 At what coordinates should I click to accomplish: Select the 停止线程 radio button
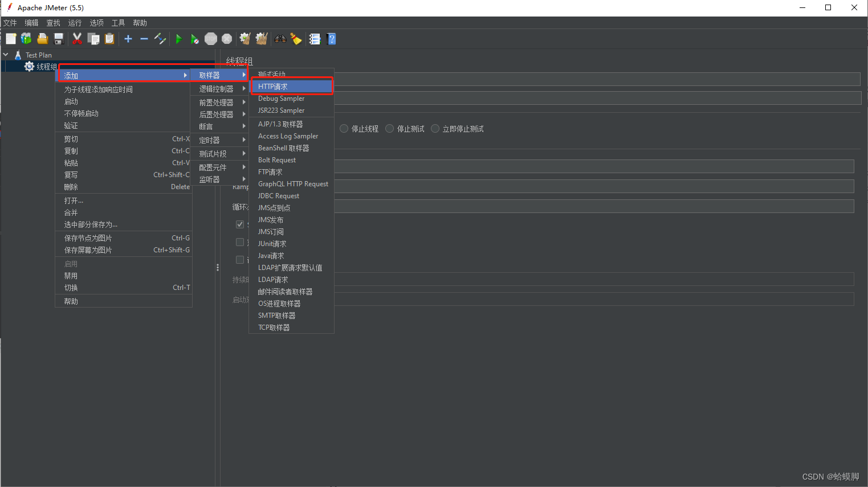pos(344,129)
